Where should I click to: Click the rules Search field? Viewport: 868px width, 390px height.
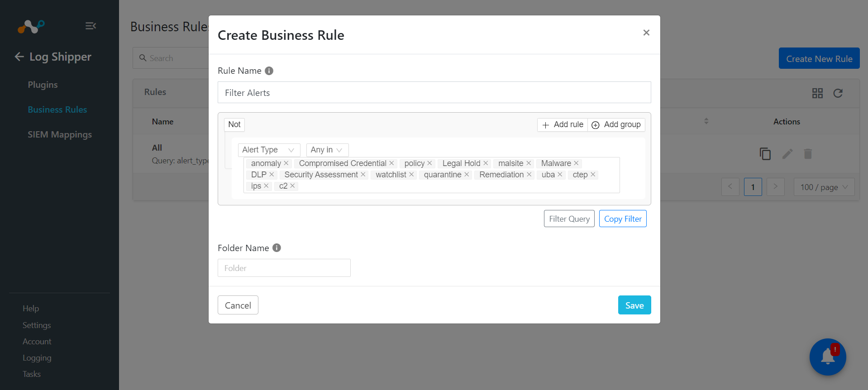click(171, 58)
